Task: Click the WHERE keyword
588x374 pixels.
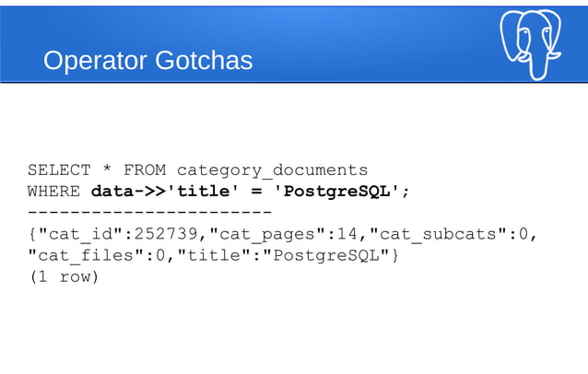Action: click(x=53, y=192)
